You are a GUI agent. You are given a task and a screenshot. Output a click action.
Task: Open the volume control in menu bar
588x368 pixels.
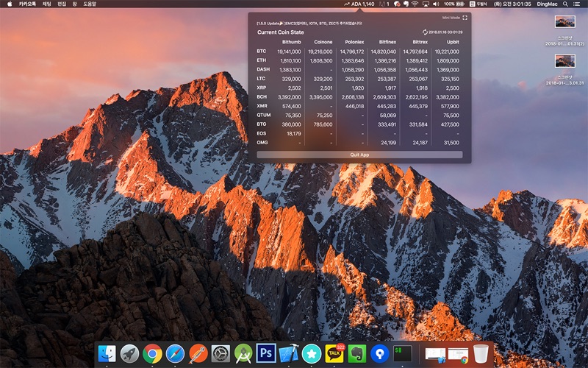437,4
